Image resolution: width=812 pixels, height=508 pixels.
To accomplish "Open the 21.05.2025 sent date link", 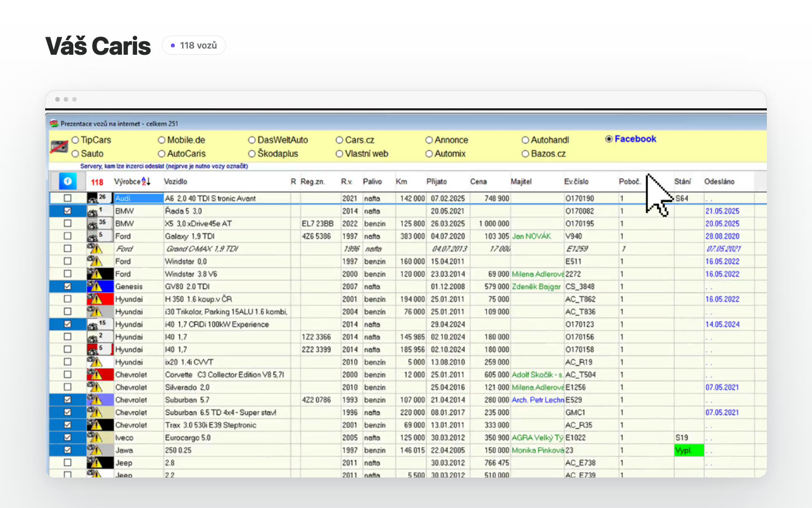I will click(x=722, y=211).
